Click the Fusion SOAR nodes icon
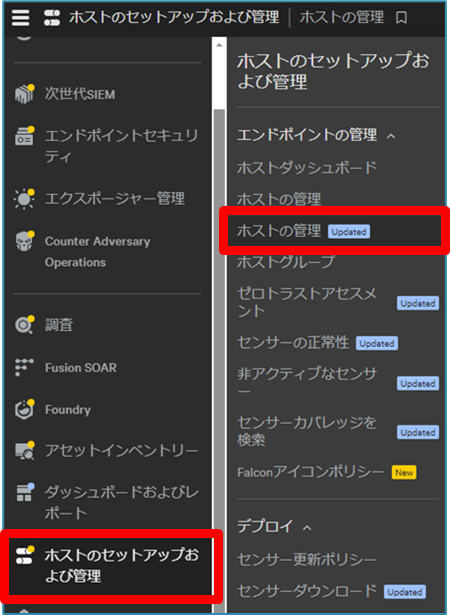Screen dimensions: 450x615 pos(24,368)
